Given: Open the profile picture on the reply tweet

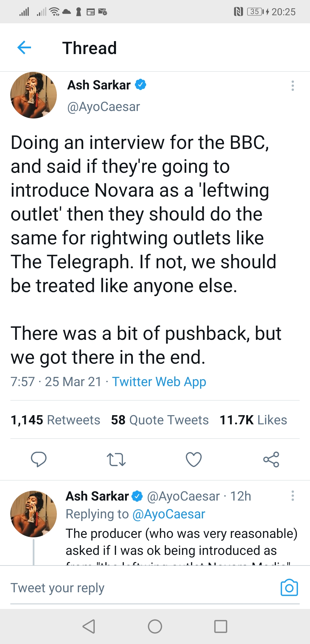Looking at the screenshot, I should pyautogui.click(x=34, y=514).
